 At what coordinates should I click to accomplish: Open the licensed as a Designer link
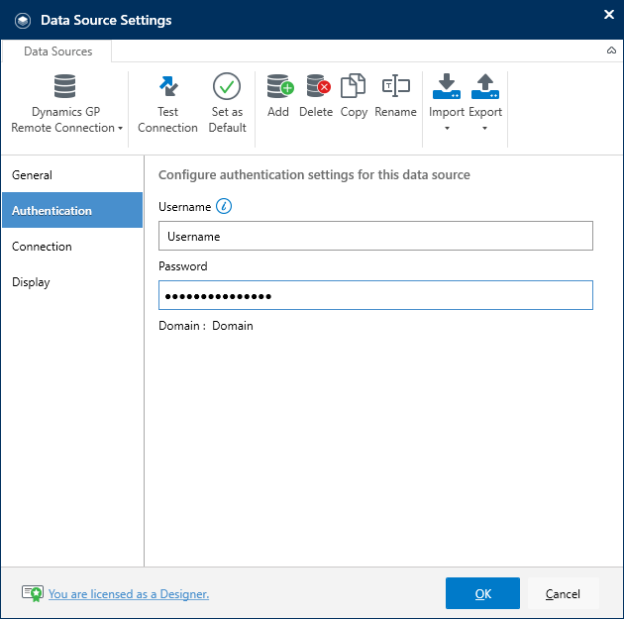click(129, 594)
